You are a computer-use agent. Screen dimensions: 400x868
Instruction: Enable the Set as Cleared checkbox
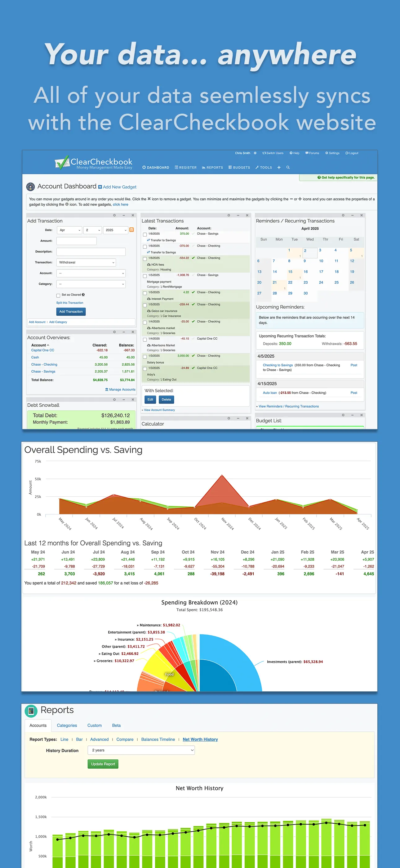coord(58,296)
